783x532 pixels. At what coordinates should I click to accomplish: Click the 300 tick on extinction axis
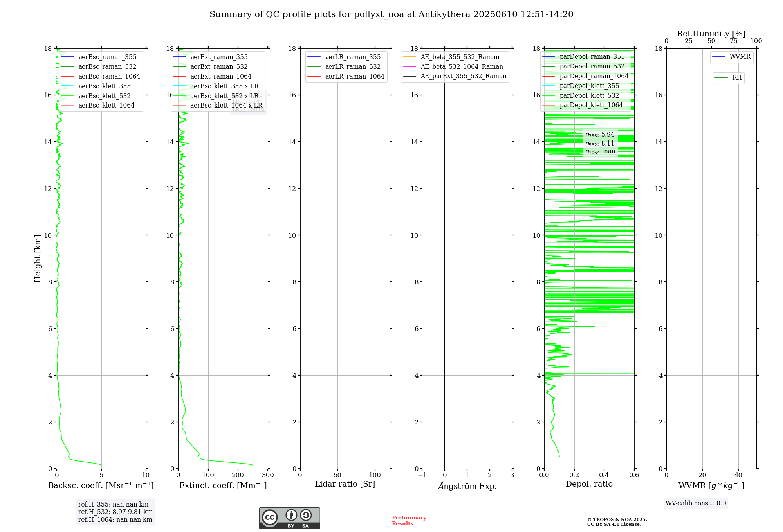click(268, 475)
